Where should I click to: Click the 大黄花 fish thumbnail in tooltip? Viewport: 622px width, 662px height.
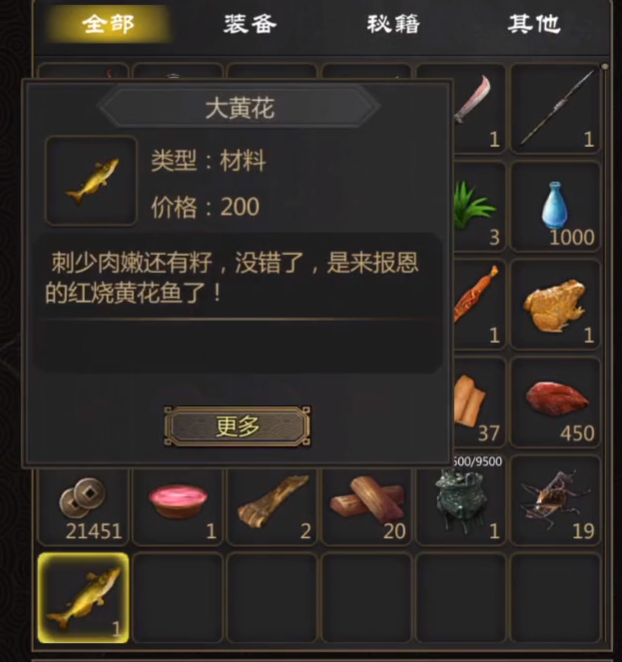[91, 181]
